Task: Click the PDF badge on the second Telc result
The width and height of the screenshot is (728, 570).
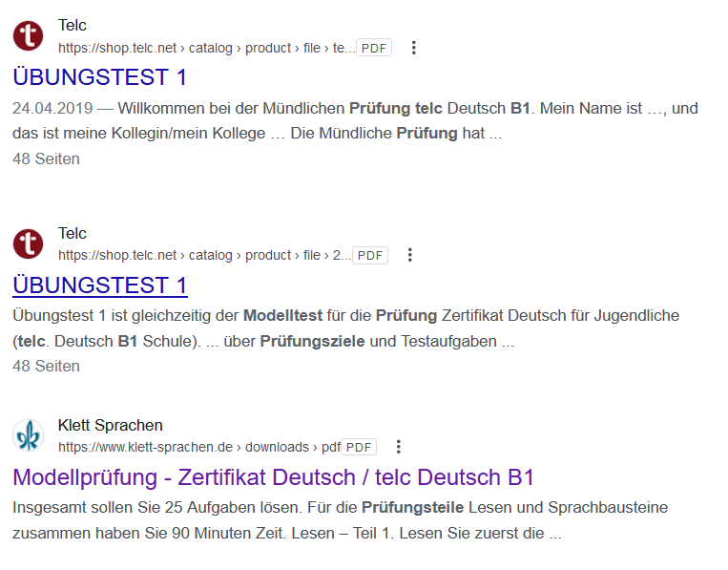Action: 370,255
